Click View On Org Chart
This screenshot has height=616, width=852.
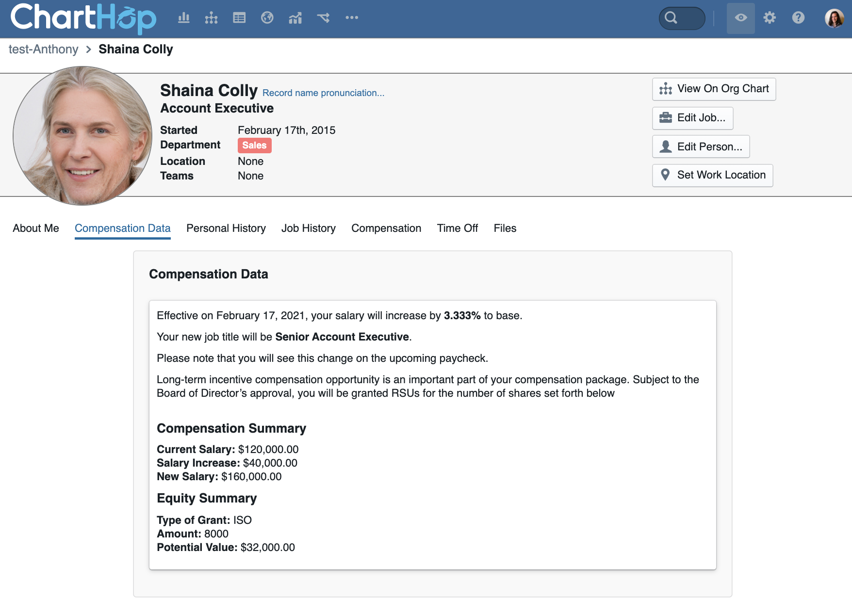tap(714, 89)
